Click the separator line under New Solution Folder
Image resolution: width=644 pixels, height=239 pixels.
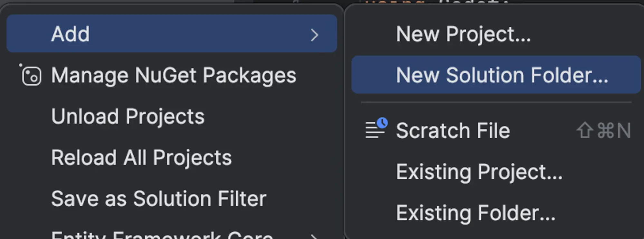tap(496, 102)
